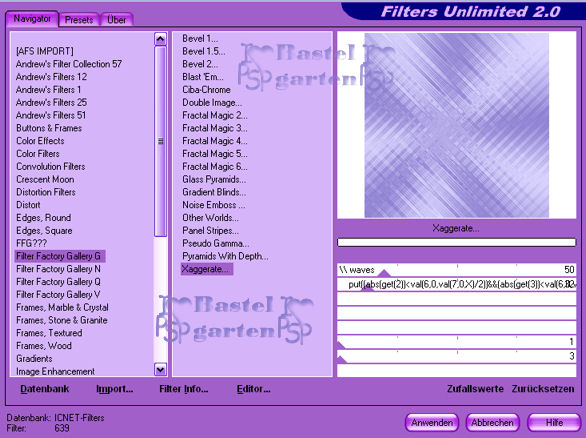The image size is (586, 438).
Task: Select Filter Factory Gallery V
Action: 58,294
